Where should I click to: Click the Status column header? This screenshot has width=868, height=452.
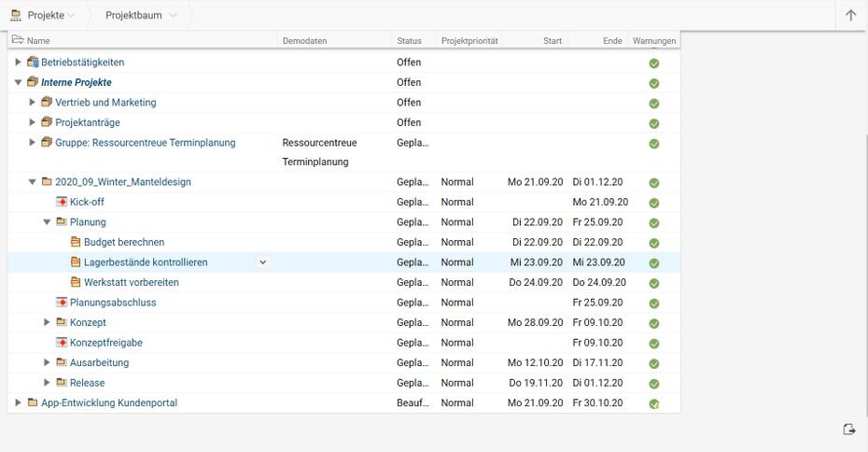409,40
